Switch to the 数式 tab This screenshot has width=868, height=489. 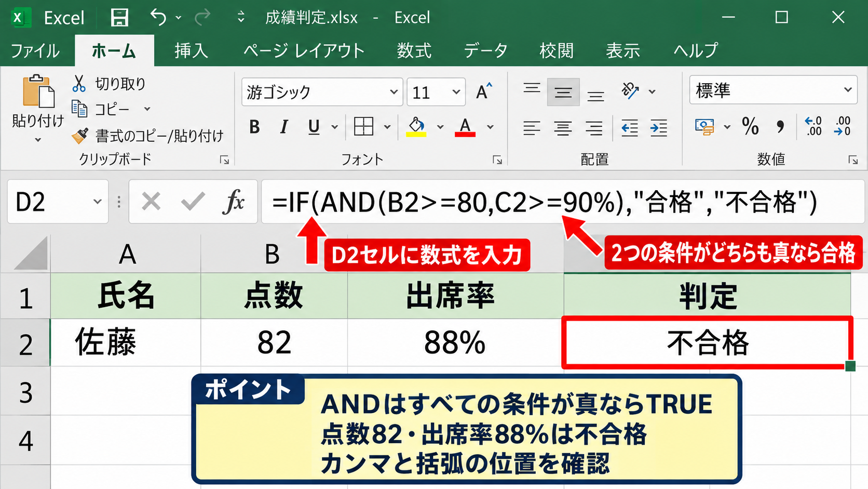tap(414, 50)
